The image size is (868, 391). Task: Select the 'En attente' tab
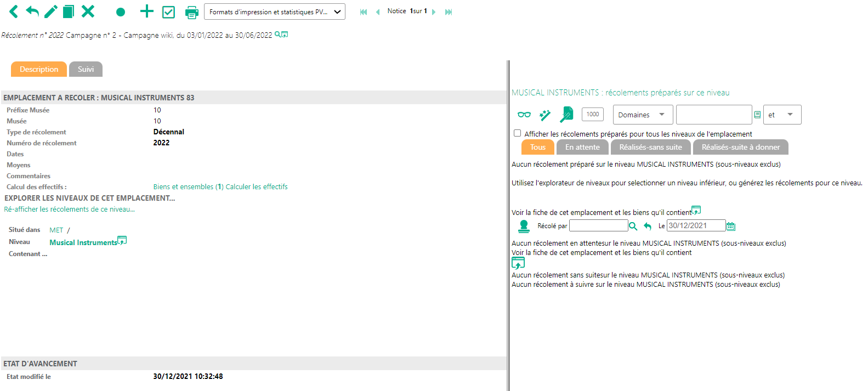(582, 147)
